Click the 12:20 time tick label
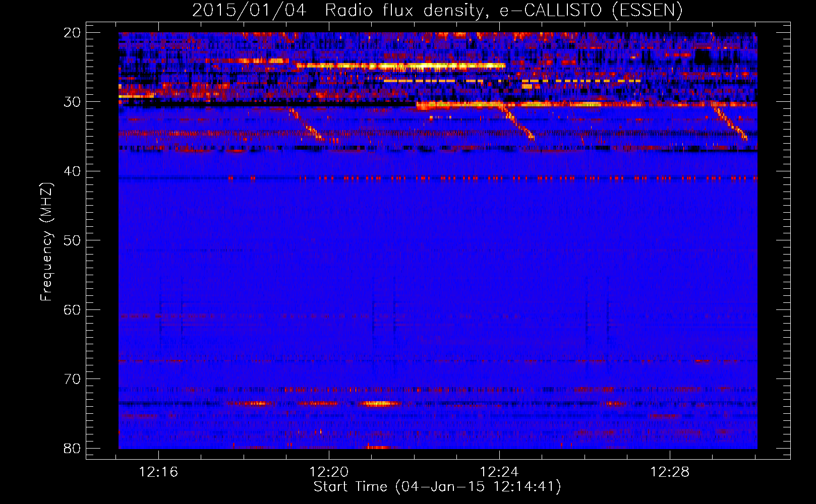The image size is (816, 504). (329, 472)
